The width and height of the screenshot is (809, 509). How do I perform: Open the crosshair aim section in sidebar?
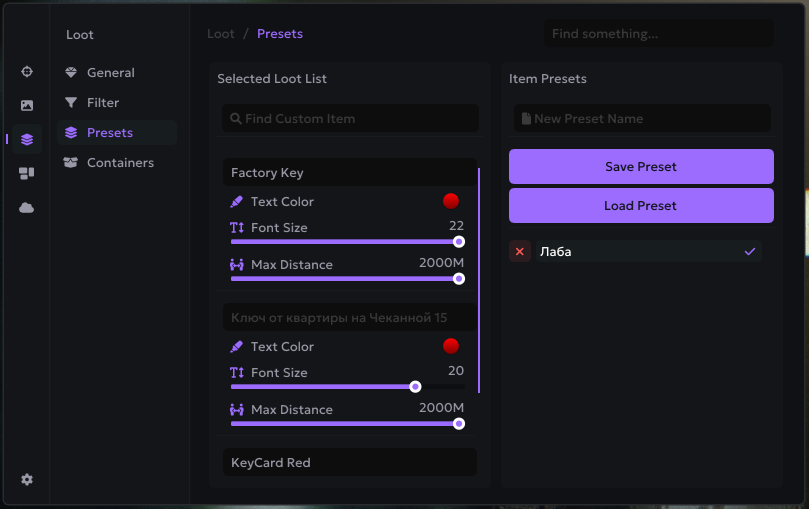[27, 72]
